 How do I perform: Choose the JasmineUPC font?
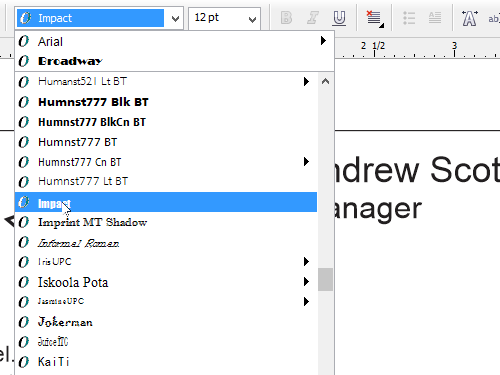tap(166, 302)
